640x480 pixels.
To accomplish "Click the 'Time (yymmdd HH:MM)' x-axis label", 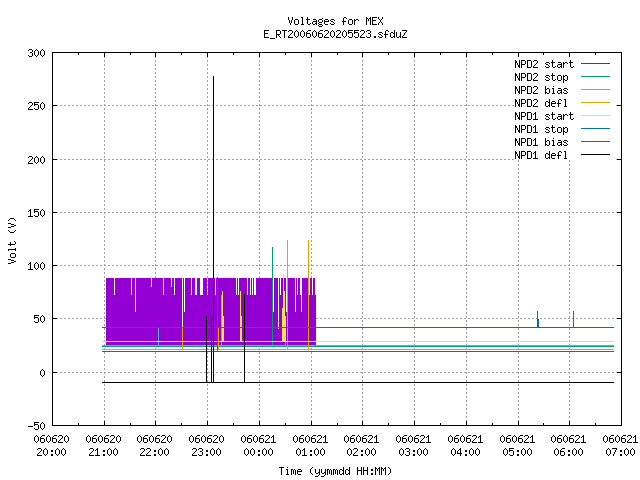I will pos(335,471).
